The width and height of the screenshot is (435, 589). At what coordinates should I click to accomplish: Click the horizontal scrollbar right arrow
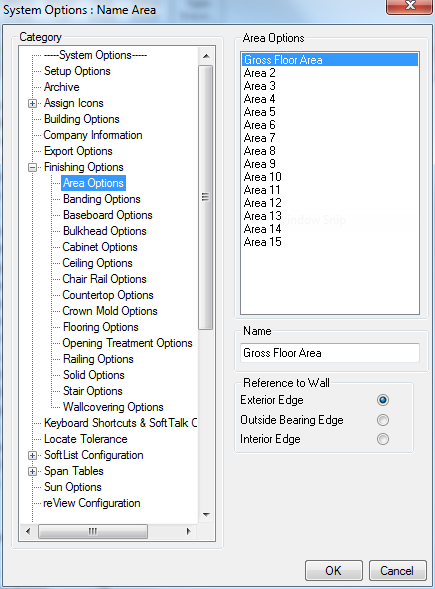[189, 531]
